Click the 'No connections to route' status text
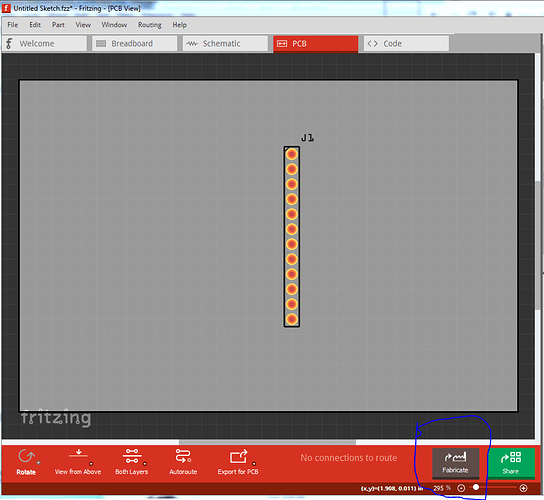Image resolution: width=544 pixels, height=500 pixels. coord(349,458)
